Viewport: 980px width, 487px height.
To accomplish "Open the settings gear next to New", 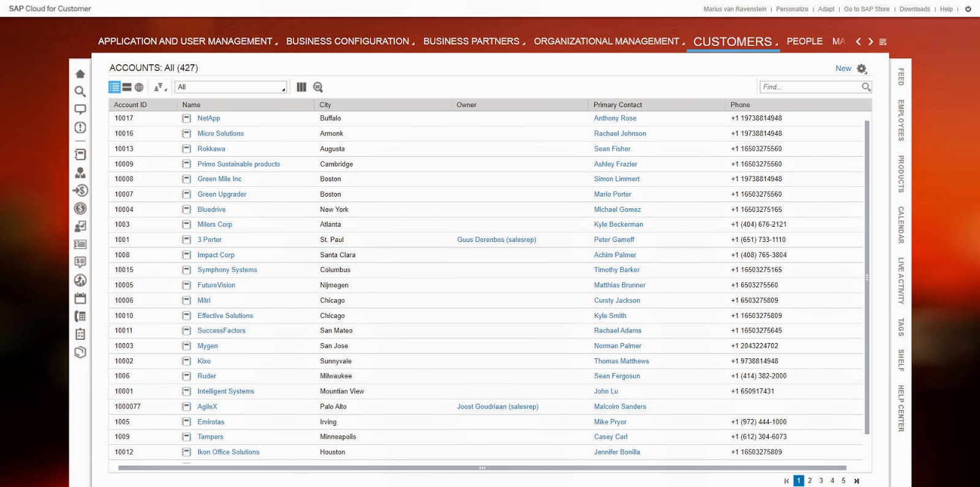I will click(862, 69).
